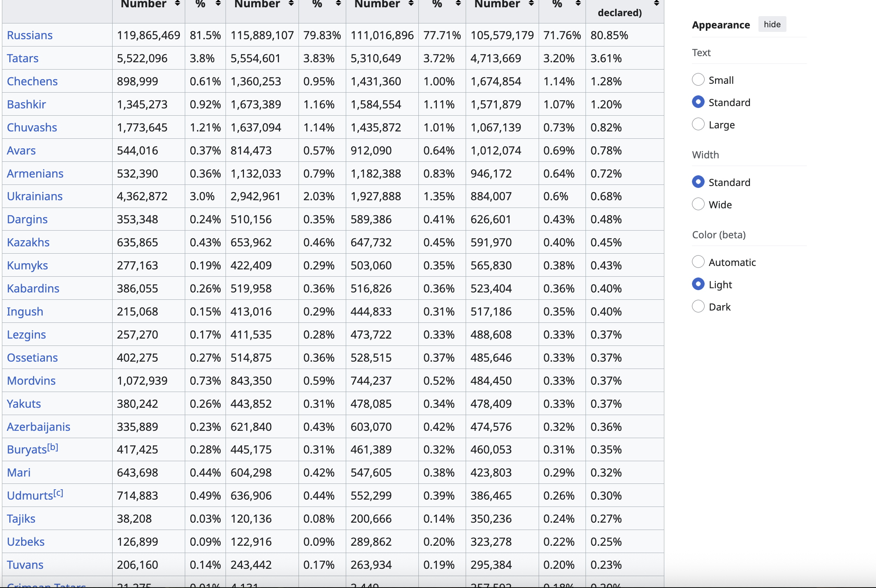Open the Mordvins link
Image resolution: width=876 pixels, height=588 pixels.
[31, 381]
